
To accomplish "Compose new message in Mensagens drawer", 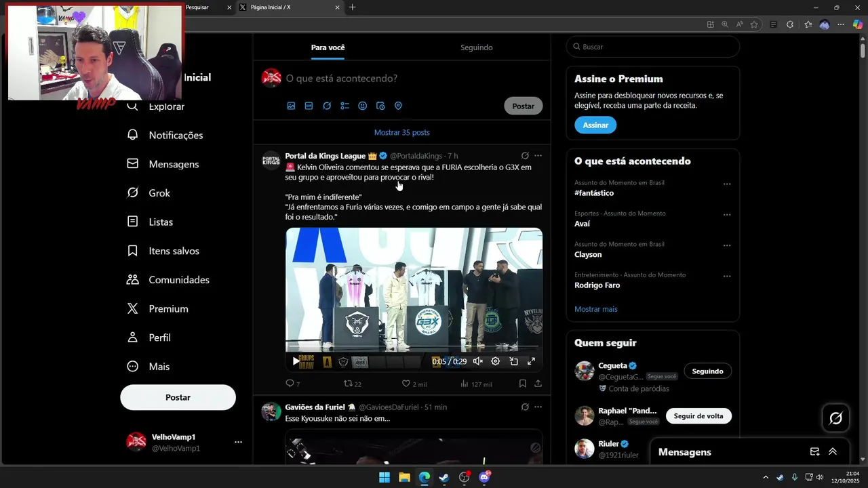I will coord(814,452).
